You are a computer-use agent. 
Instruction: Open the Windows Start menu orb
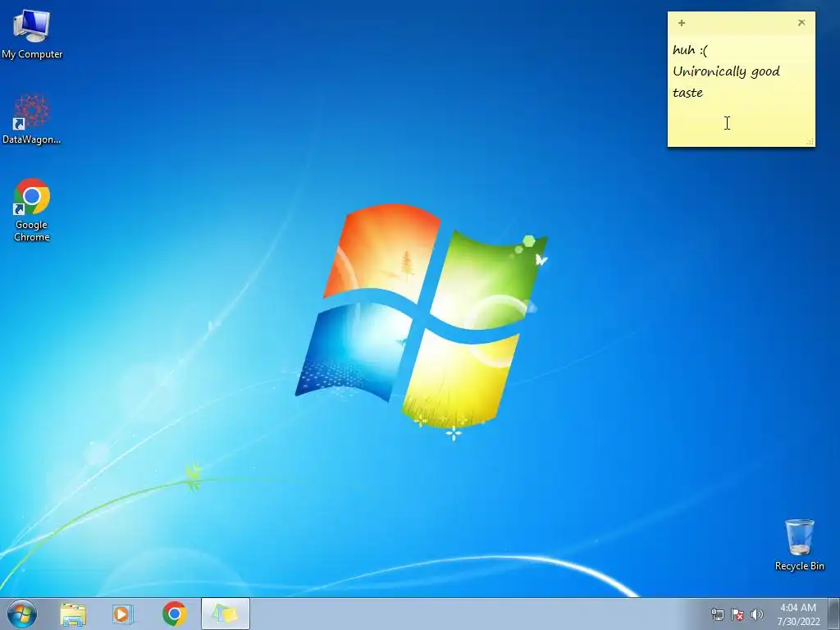tap(22, 614)
